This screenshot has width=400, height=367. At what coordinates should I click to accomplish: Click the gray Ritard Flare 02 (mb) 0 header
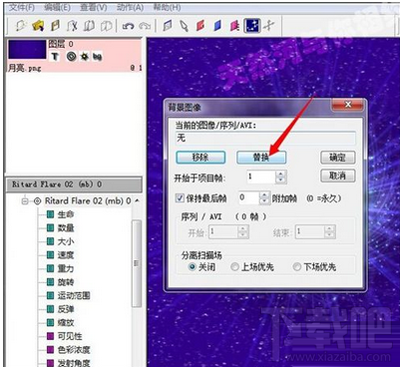(x=74, y=185)
